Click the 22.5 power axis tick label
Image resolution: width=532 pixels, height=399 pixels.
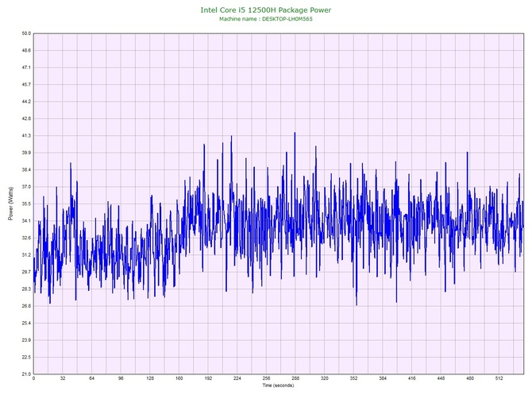[26, 357]
